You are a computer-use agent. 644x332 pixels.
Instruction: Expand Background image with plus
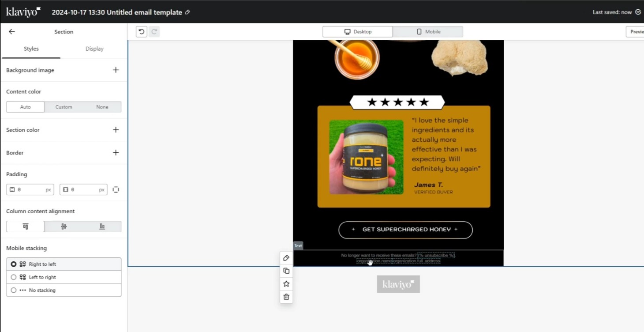[x=116, y=70]
